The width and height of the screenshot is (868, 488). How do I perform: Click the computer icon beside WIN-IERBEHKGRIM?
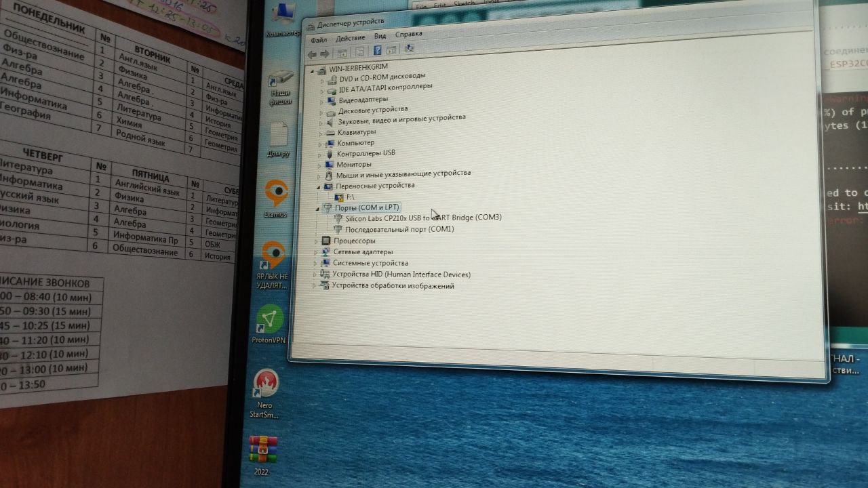point(321,70)
